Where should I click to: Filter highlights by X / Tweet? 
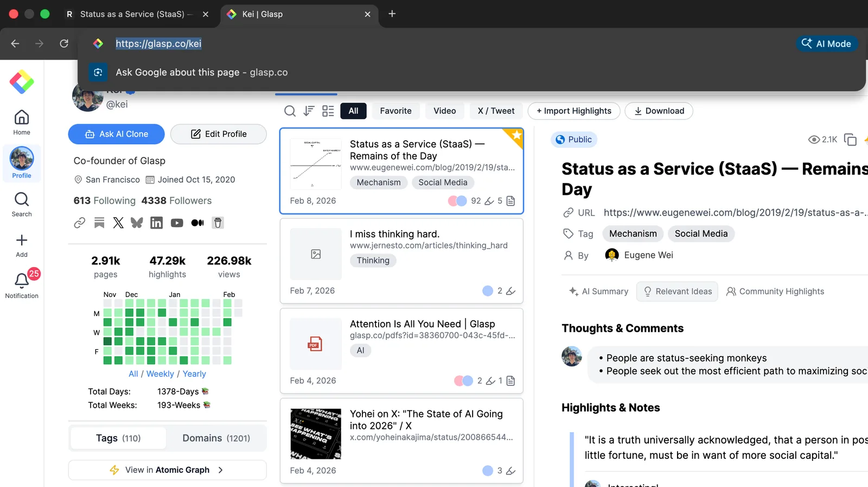click(x=496, y=111)
